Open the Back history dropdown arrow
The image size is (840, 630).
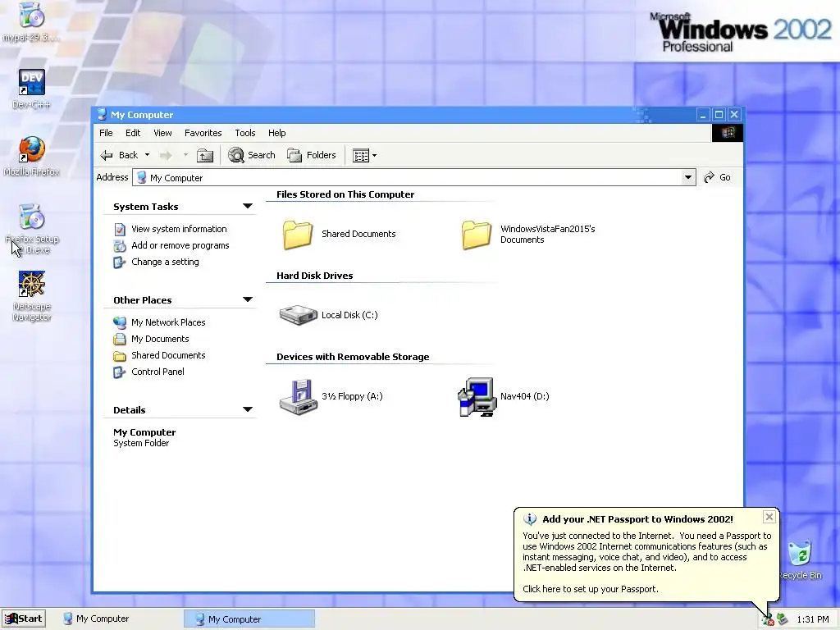pyautogui.click(x=147, y=155)
